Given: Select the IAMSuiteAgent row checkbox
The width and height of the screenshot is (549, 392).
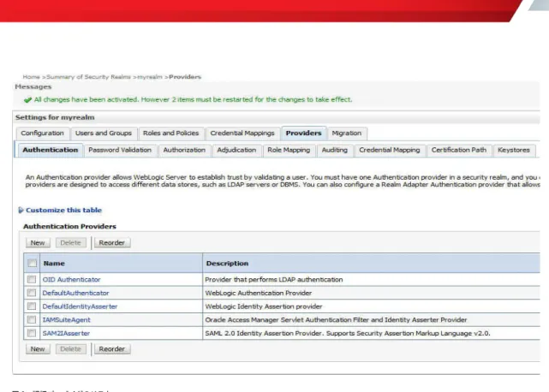Looking at the screenshot, I should tap(32, 319).
